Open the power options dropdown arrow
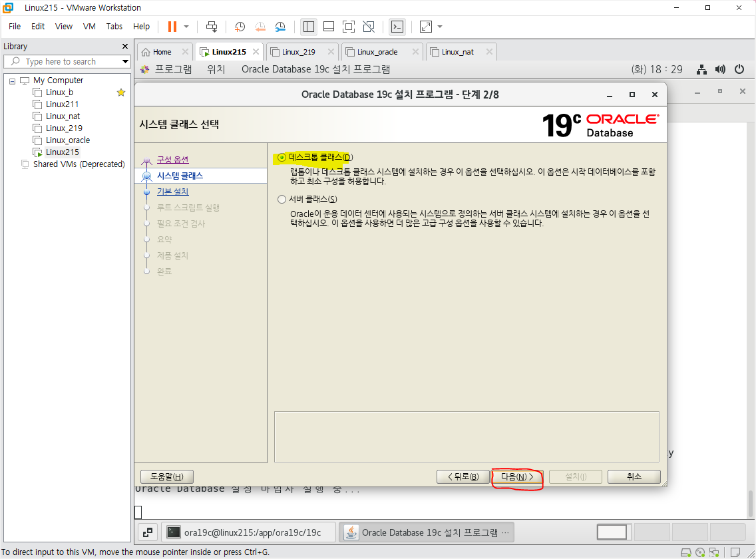 click(x=186, y=27)
